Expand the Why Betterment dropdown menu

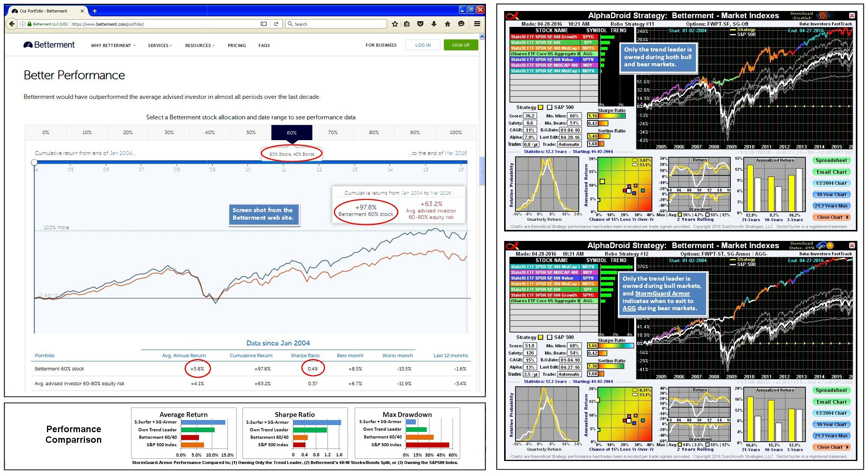tap(113, 45)
